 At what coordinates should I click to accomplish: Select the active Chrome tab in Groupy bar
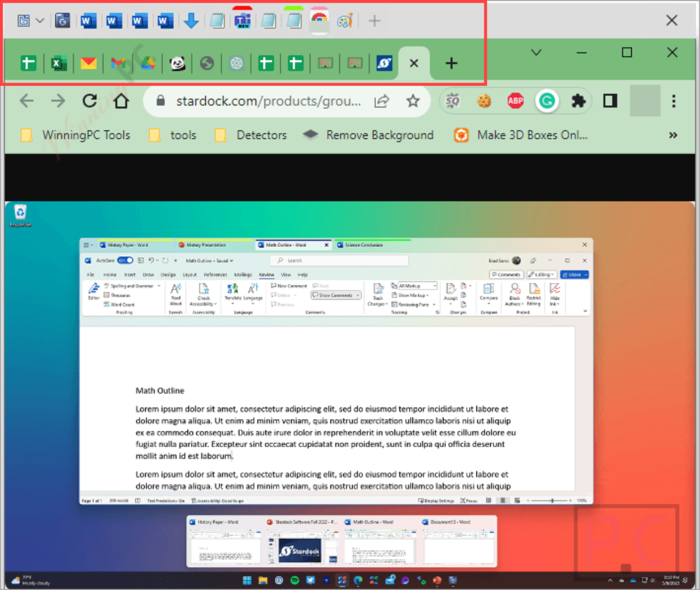(319, 21)
